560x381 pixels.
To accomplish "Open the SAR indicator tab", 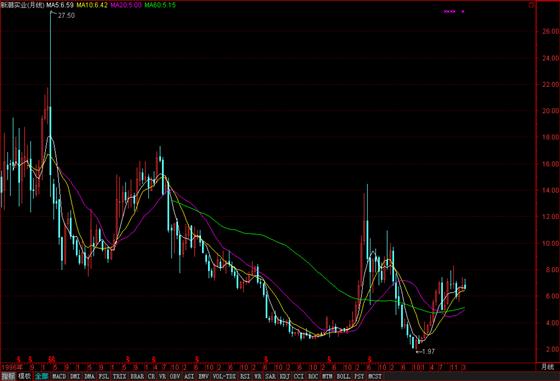I will coord(270,376).
